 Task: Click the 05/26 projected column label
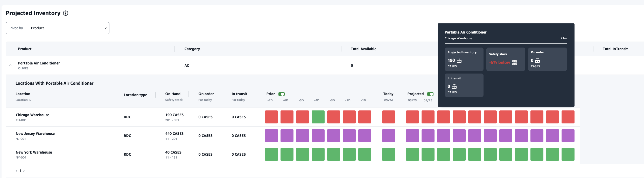428,100
